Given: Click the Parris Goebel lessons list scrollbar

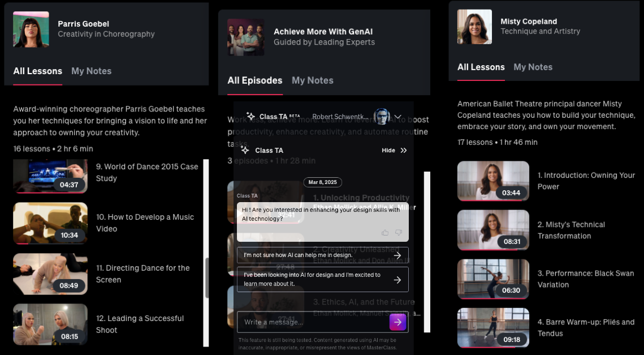Looking at the screenshot, I should click(206, 253).
